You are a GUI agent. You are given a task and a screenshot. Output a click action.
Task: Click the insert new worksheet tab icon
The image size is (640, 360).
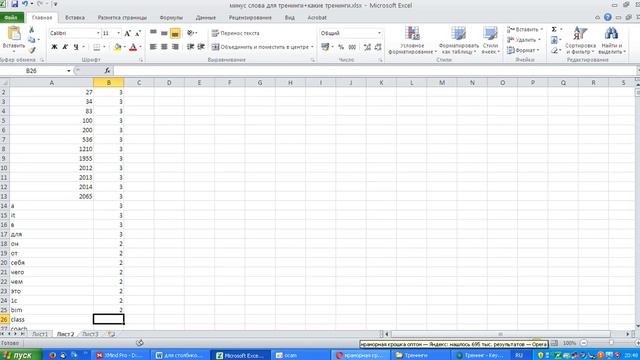pos(111,334)
